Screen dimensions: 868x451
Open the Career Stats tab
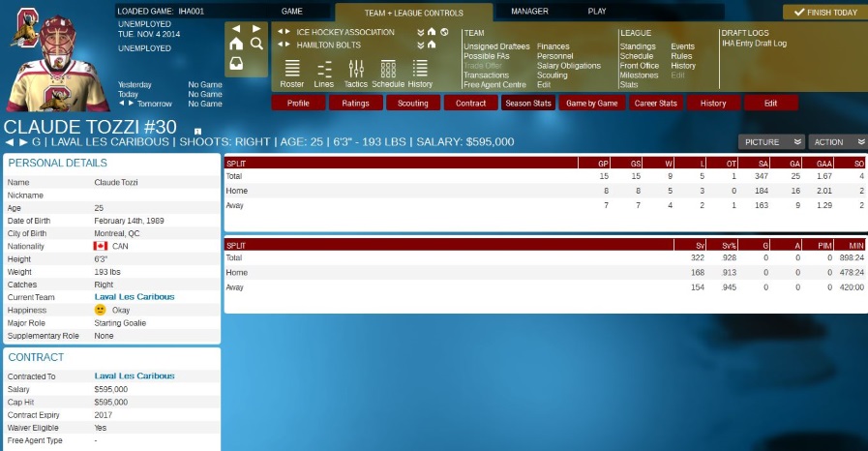(x=655, y=103)
